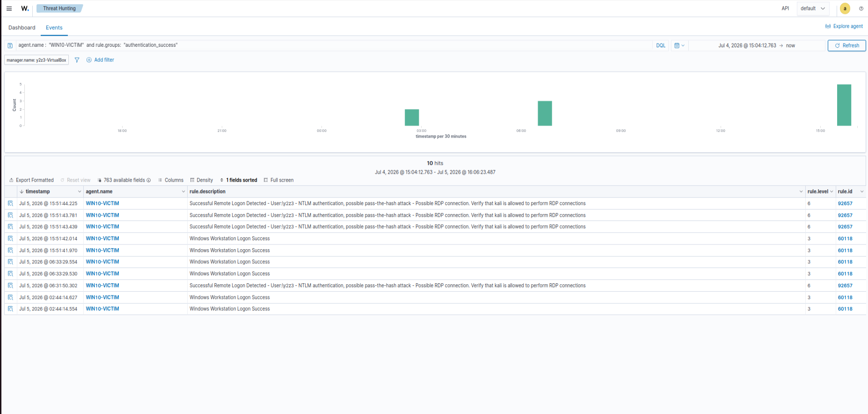Click the start date Jul 4, 2026

click(747, 45)
